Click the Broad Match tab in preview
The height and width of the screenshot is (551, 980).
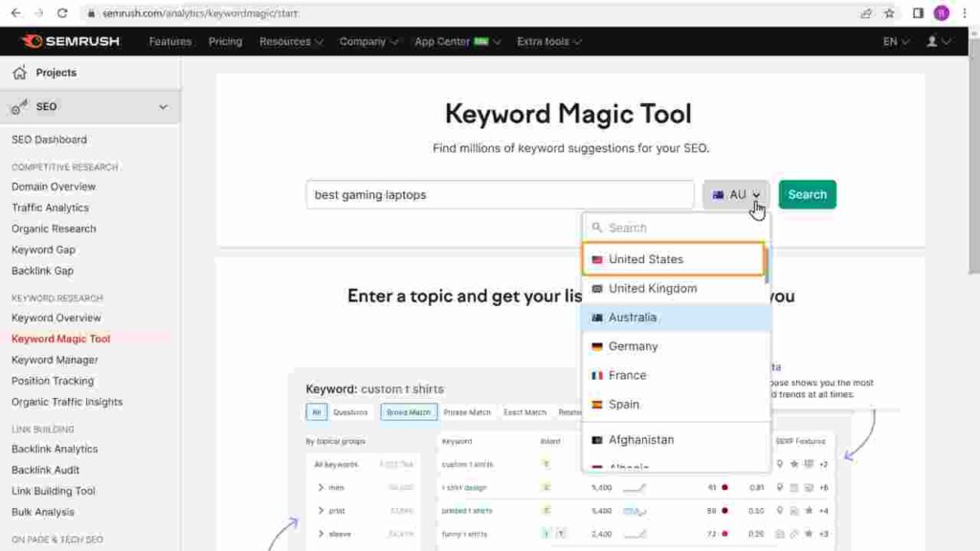click(x=409, y=412)
